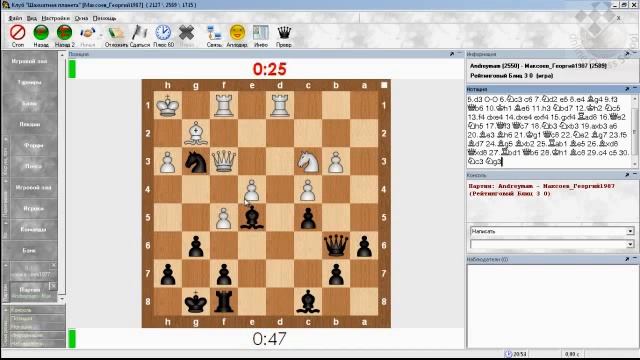
Task: Pin the Консоль panel
Action: coord(627,175)
